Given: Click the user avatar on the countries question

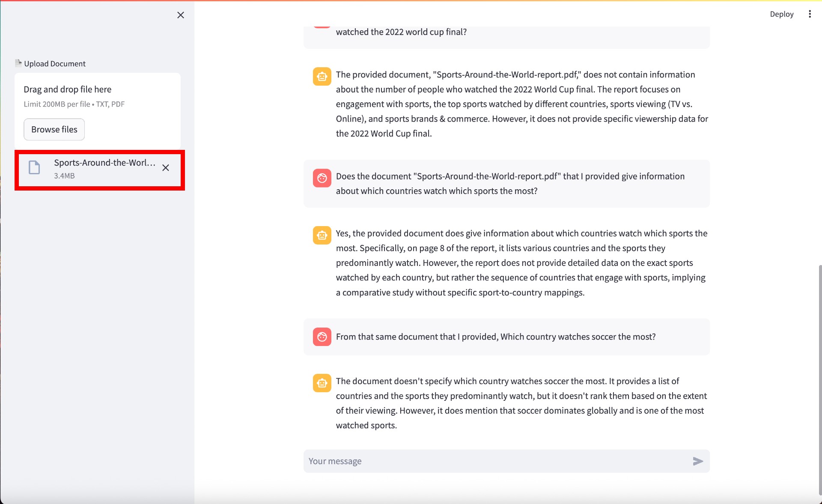Looking at the screenshot, I should [x=322, y=178].
